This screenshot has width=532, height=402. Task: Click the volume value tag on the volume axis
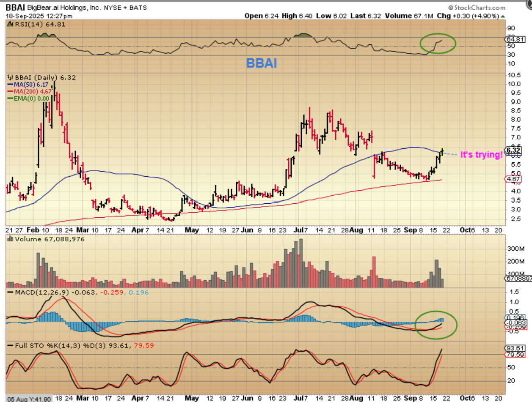pyautogui.click(x=518, y=279)
